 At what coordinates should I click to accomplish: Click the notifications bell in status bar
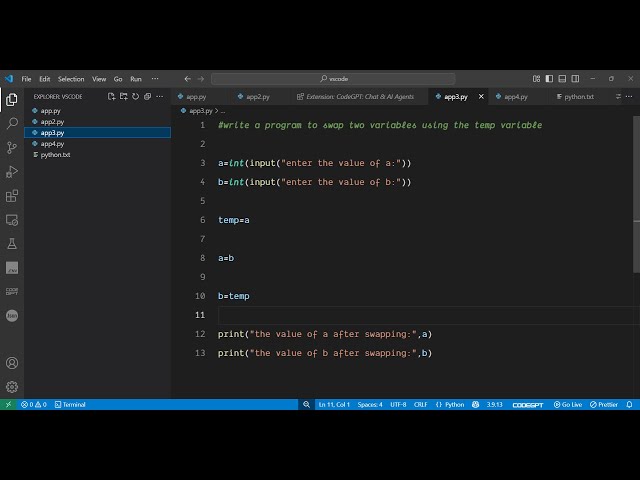(x=629, y=404)
